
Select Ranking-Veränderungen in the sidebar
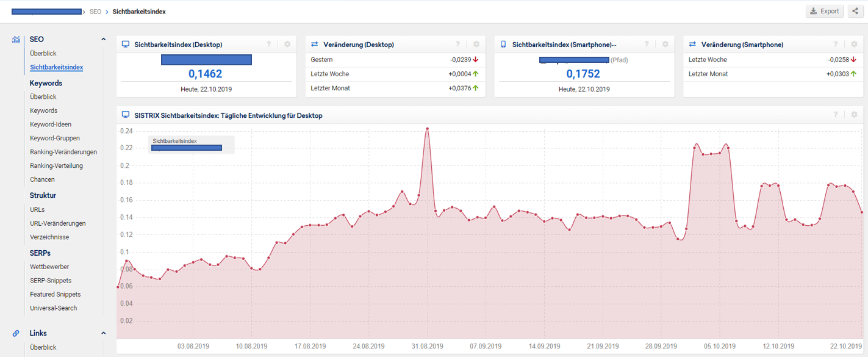63,152
